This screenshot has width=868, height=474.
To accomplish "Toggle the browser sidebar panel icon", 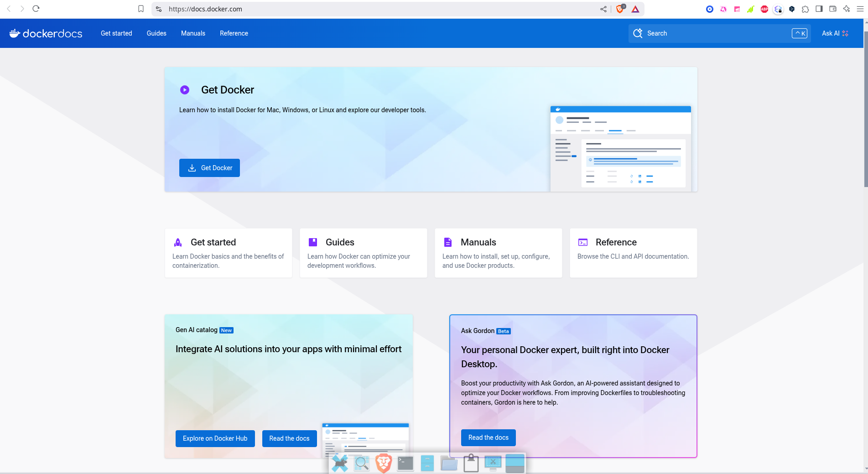I will tap(819, 9).
